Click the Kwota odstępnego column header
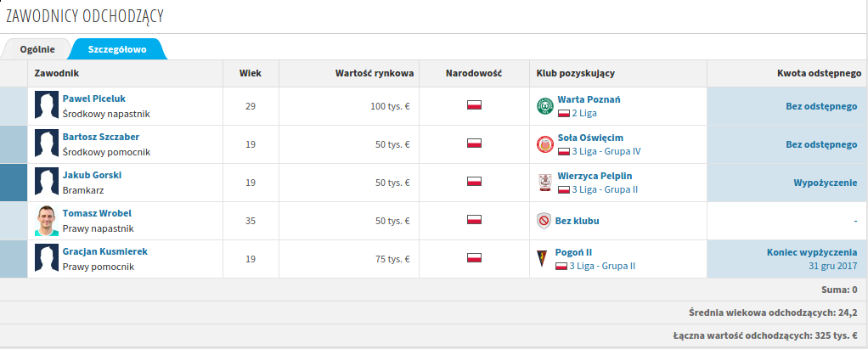 click(x=819, y=74)
